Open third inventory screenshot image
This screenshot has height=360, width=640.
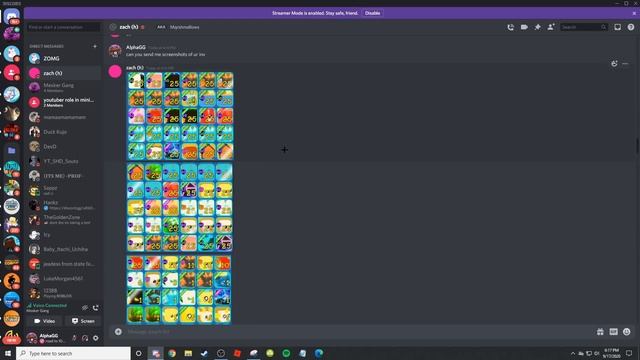179,289
